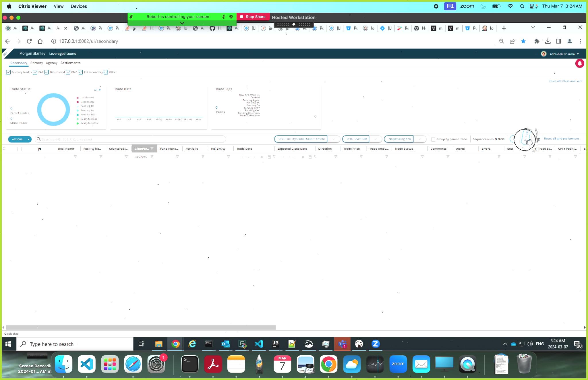588x380 pixels.
Task: Open Internet Explorer in Windows taskbar
Action: click(192, 344)
